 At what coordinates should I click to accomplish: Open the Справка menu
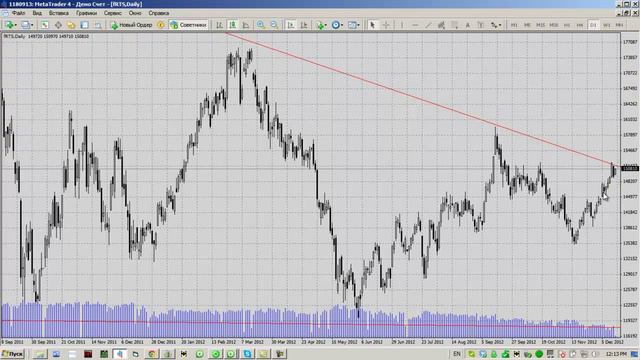(159, 13)
